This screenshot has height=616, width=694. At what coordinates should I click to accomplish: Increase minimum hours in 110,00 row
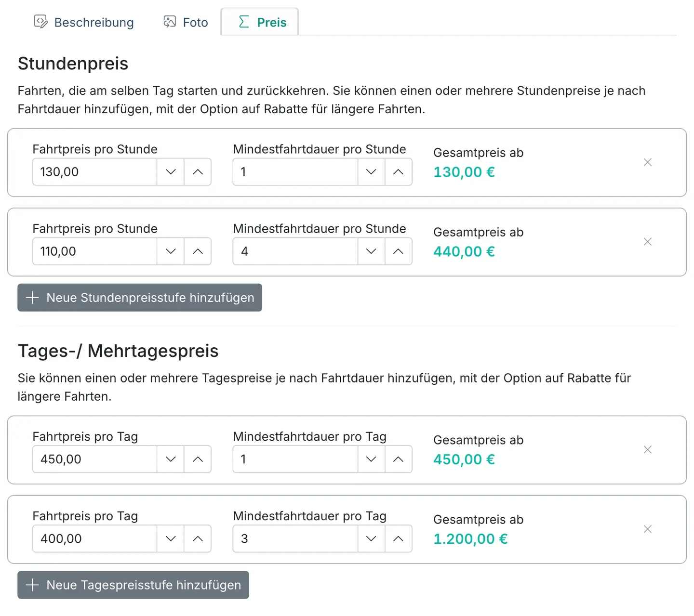398,251
